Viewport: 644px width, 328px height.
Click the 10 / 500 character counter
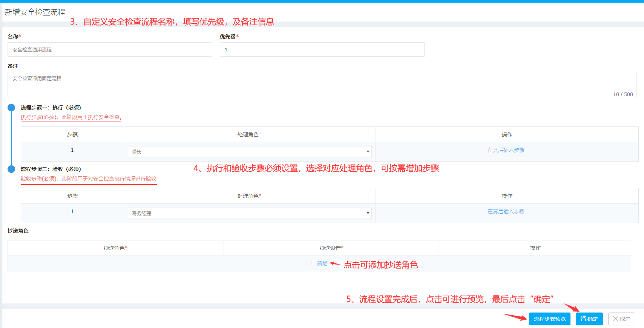[x=623, y=94]
